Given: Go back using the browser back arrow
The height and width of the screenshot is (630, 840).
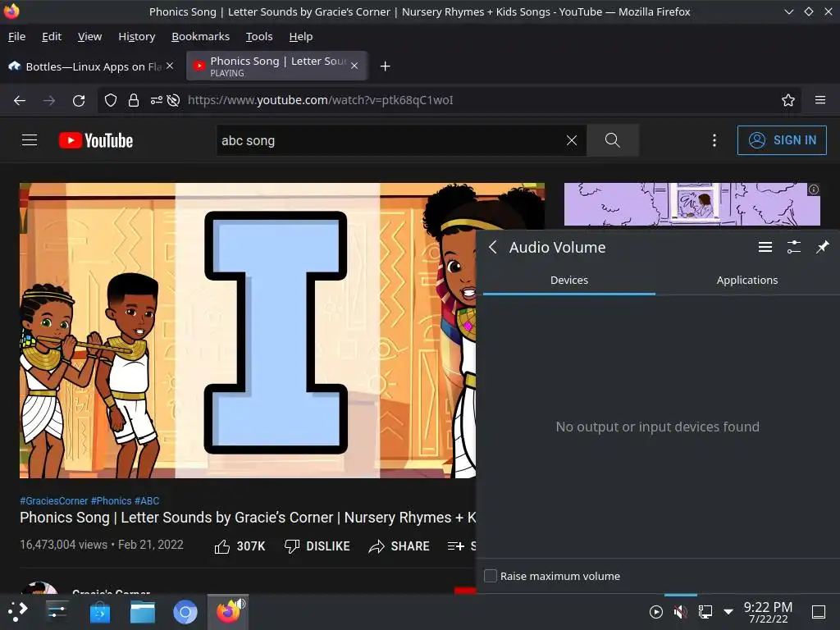Looking at the screenshot, I should click(20, 100).
